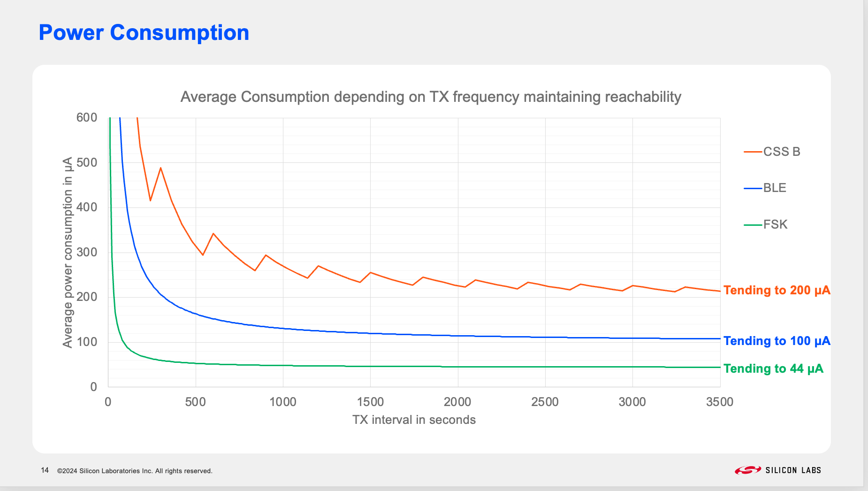Click the "Power Consumption" slide title
This screenshot has height=491, width=868.
point(144,33)
